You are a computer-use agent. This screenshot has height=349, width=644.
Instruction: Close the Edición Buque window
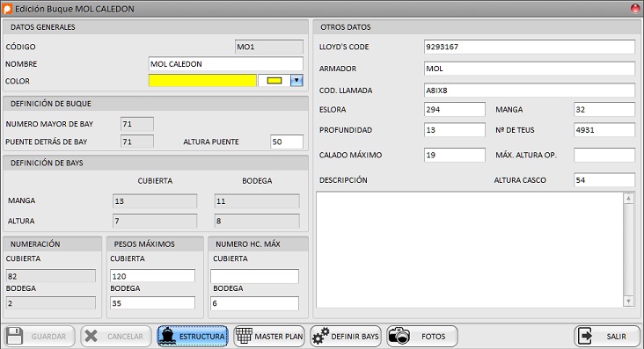click(x=635, y=8)
